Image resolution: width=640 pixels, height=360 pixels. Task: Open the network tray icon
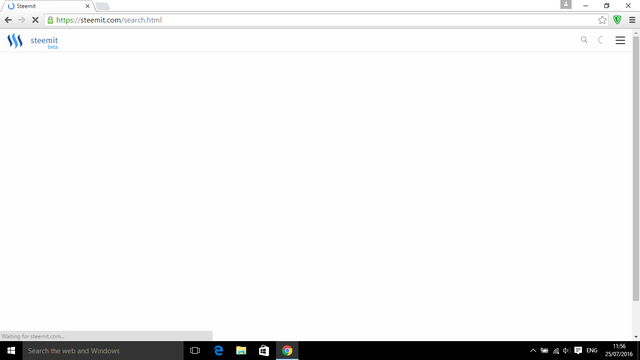pyautogui.click(x=556, y=351)
